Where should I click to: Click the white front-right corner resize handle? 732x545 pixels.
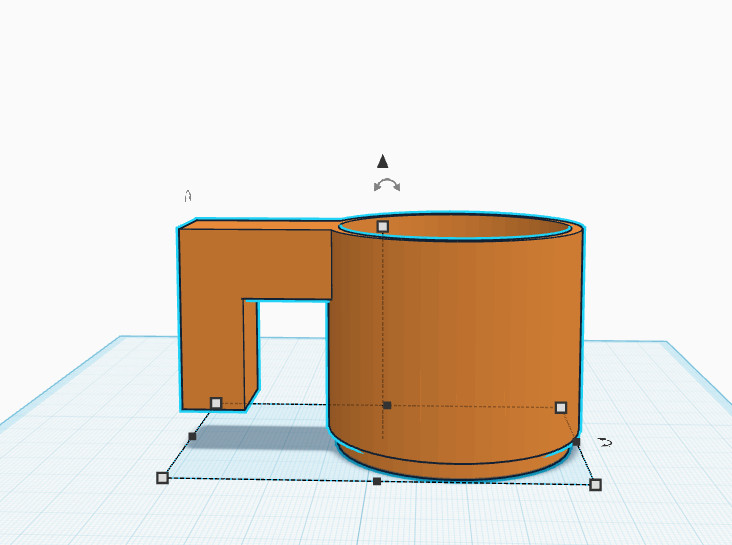pyautogui.click(x=595, y=485)
